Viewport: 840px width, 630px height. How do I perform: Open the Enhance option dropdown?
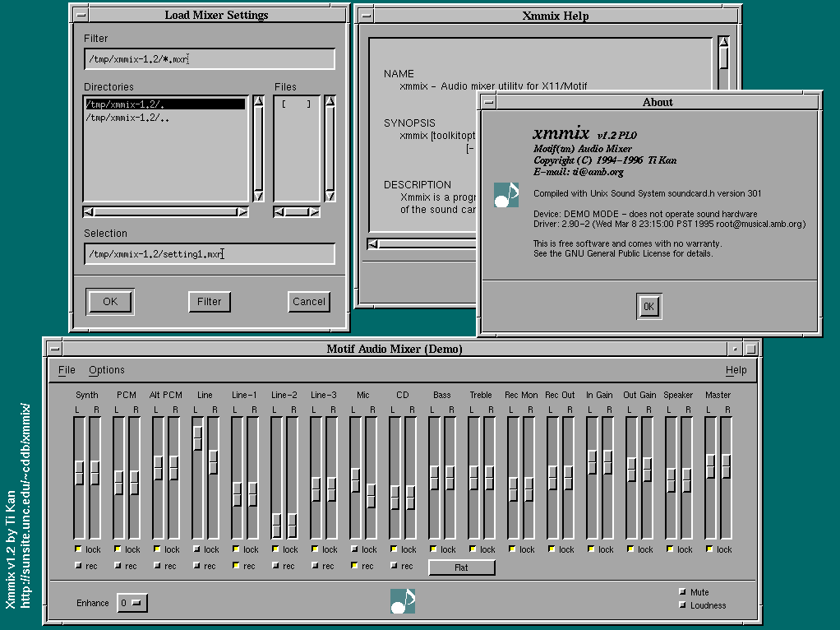[x=132, y=603]
